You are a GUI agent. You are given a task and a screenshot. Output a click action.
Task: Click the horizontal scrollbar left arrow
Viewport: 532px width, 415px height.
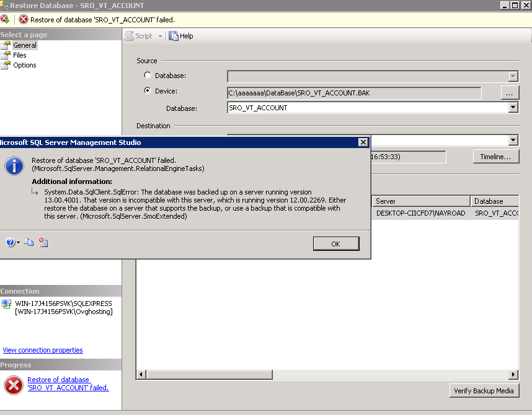pyautogui.click(x=141, y=374)
